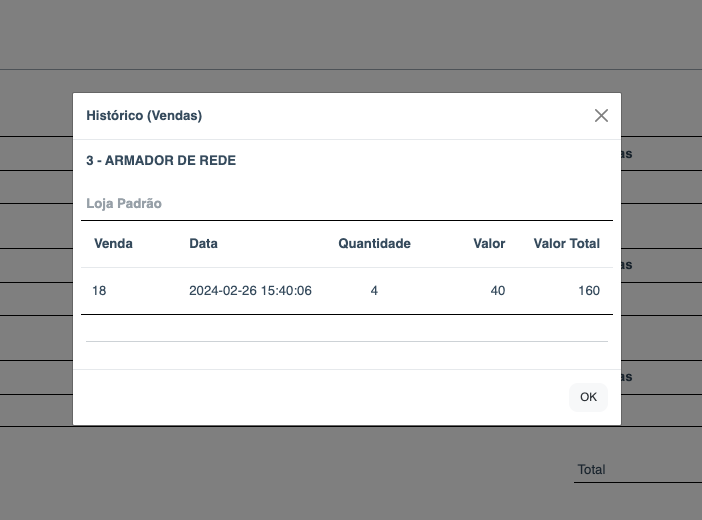Click the 3 - ARMADOR DE REDE heading
Screen dimensions: 702x520
point(161,160)
